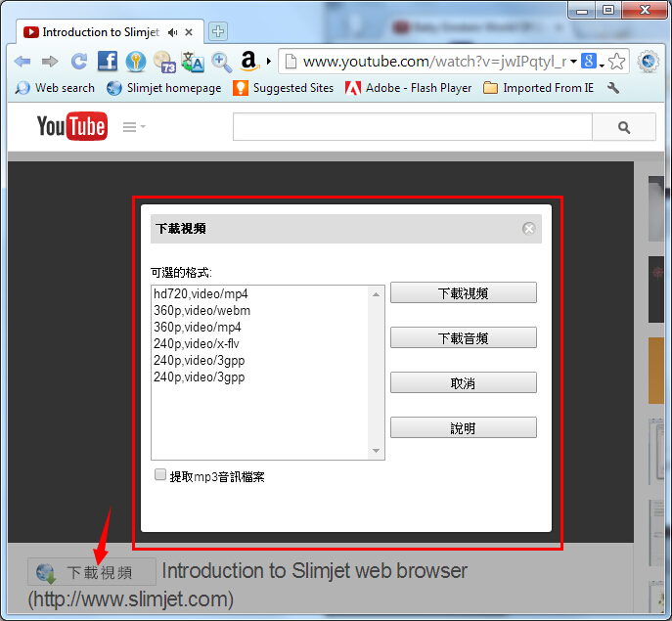The width and height of the screenshot is (672, 621).
Task: Mute the tab with speaker icon
Action: coord(172,32)
